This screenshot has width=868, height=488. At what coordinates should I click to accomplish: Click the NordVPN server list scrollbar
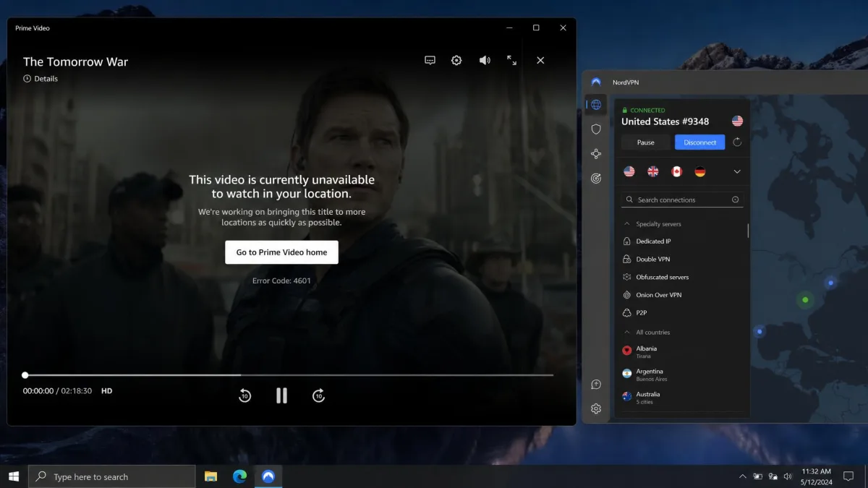(x=748, y=231)
